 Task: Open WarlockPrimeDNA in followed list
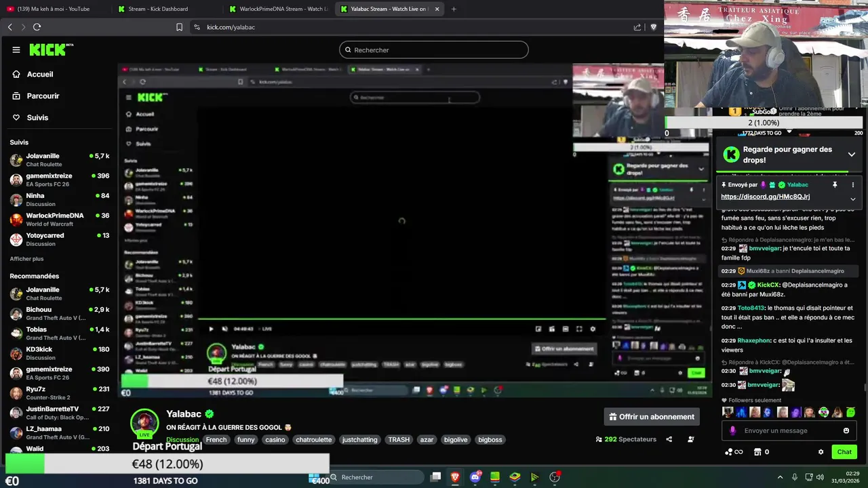60,220
